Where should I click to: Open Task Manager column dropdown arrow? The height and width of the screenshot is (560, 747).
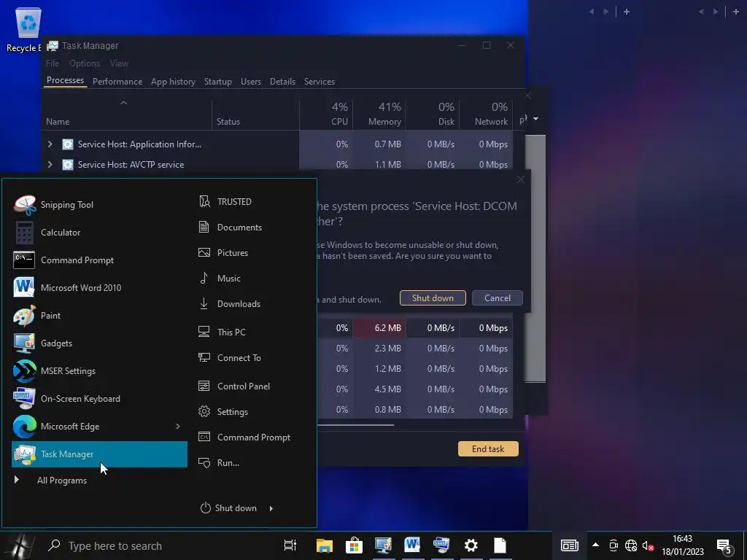click(x=535, y=119)
